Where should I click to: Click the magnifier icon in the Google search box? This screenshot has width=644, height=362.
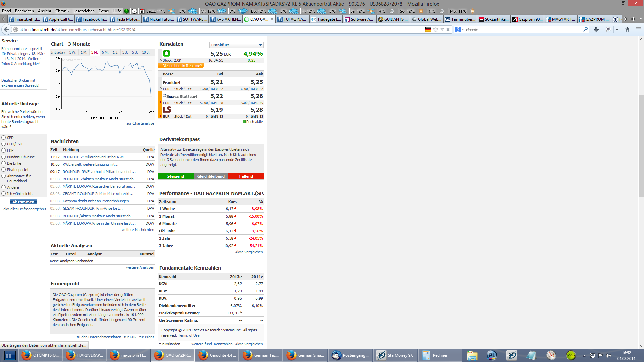585,29
